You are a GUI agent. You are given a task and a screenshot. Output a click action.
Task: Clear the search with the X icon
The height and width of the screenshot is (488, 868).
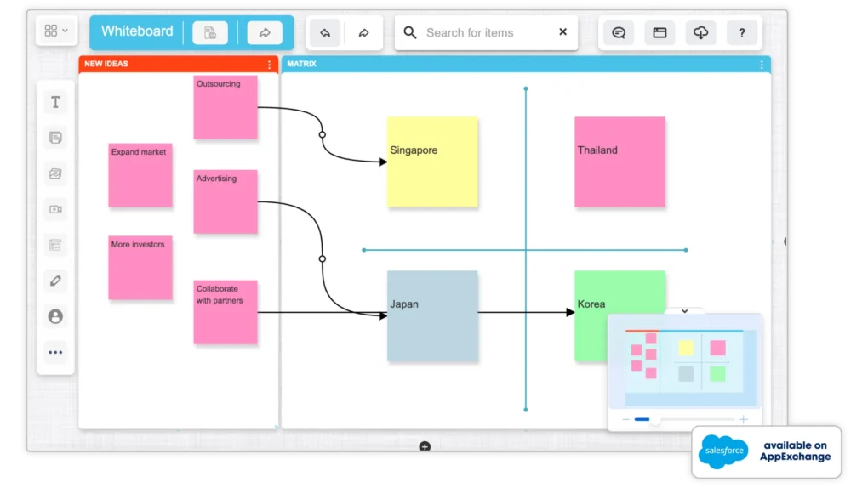click(x=563, y=31)
